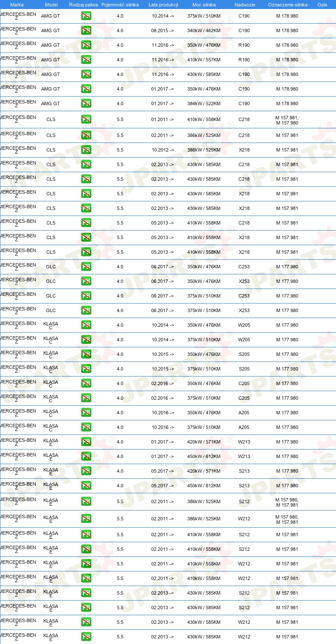Click fuel icon in CLS 10.2012 X218 row
The height and width of the screenshot is (644, 336).
click(86, 150)
